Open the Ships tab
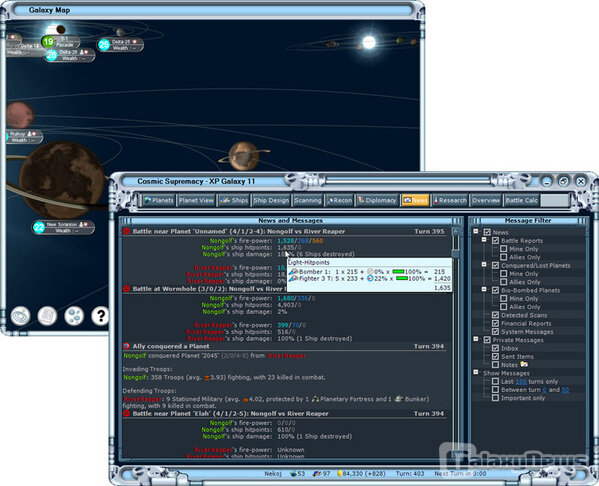Screen dimensions: 599x486 [x=234, y=200]
